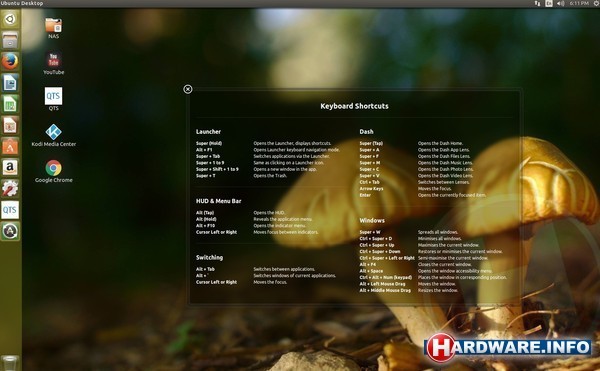
Task: Click the Super + Shift + 1 to 9 text
Action: pyautogui.click(x=217, y=169)
